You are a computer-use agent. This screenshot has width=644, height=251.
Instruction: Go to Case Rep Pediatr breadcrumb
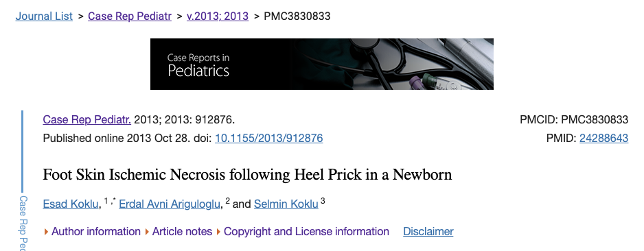[x=130, y=16]
